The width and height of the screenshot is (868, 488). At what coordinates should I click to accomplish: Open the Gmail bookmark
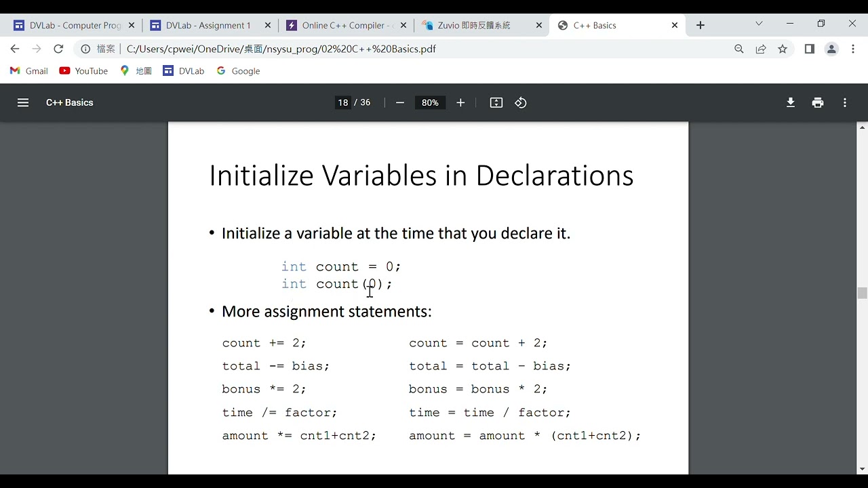tap(29, 71)
